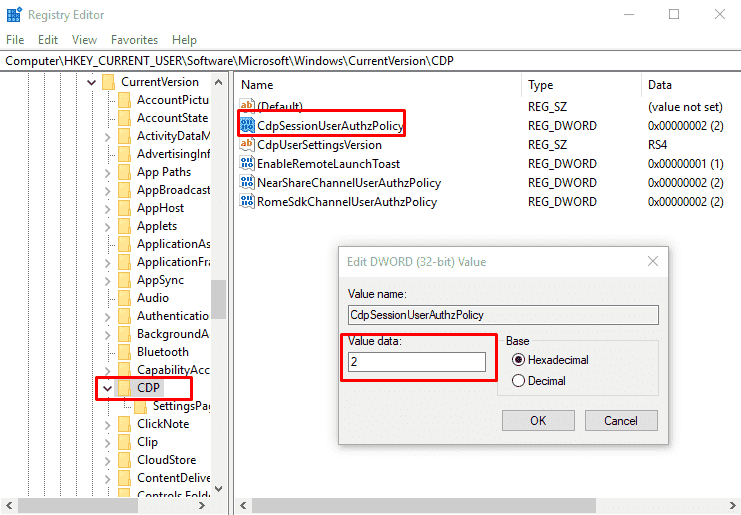Click the AccountState folder icon
Screen dimensions: 741x515
click(x=125, y=118)
